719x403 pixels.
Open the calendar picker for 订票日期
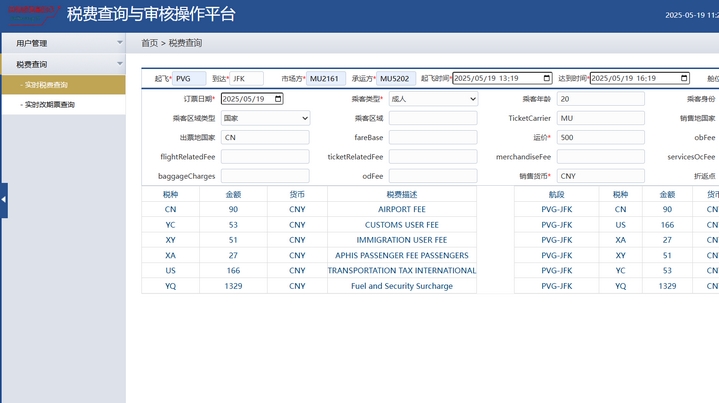click(x=277, y=99)
